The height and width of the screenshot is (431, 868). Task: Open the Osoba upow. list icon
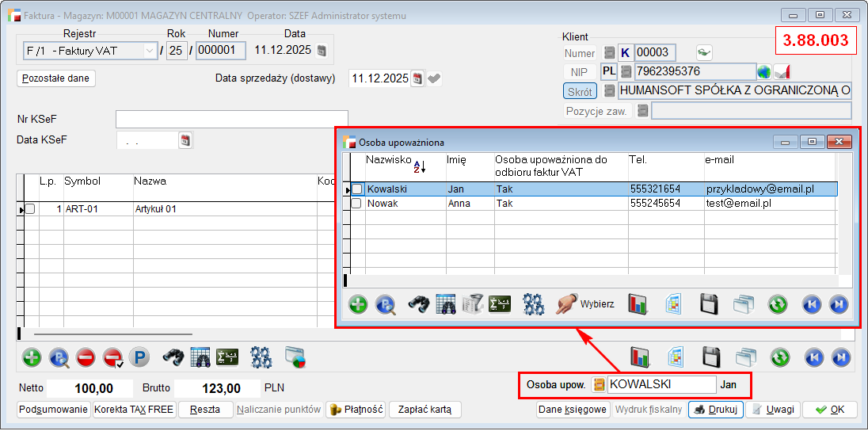599,384
